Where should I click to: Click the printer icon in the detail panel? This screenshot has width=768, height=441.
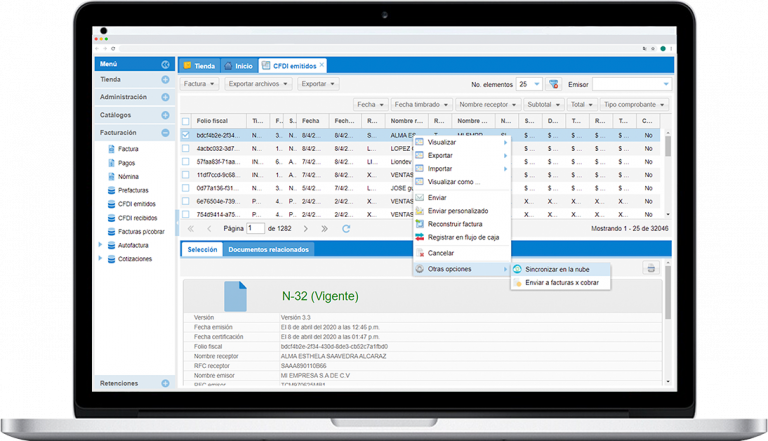coord(650,268)
